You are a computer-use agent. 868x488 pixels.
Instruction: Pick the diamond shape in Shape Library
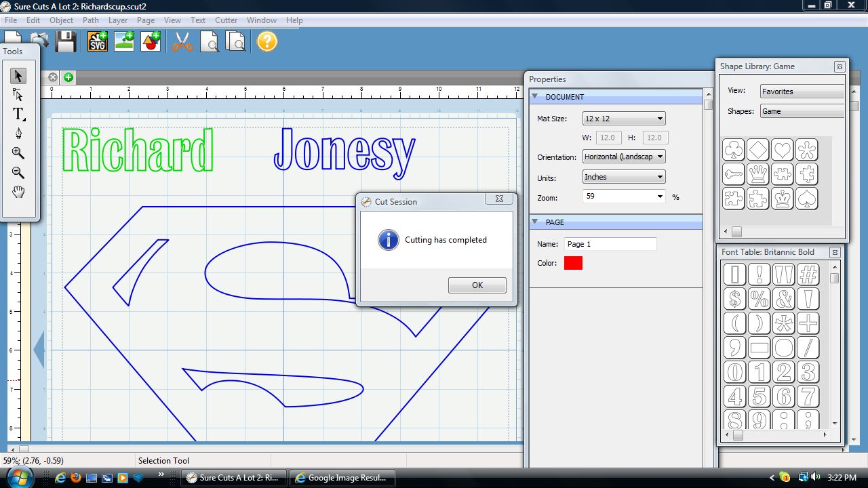pyautogui.click(x=758, y=149)
